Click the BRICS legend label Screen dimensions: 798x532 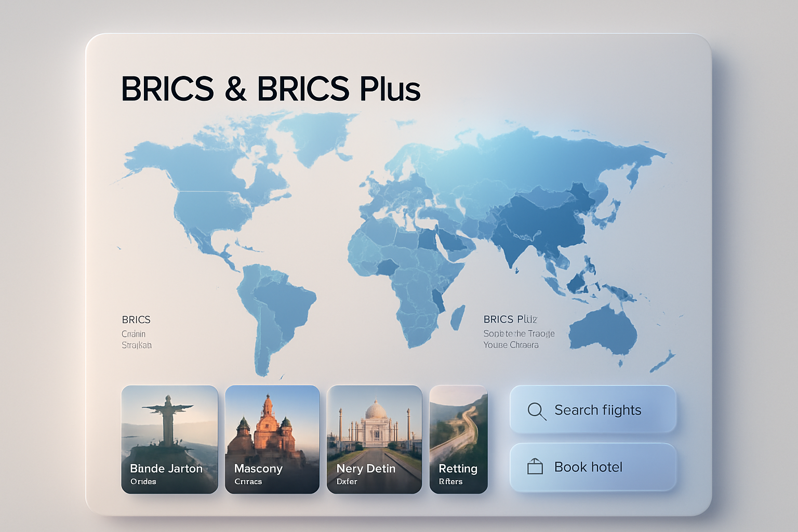tap(136, 319)
